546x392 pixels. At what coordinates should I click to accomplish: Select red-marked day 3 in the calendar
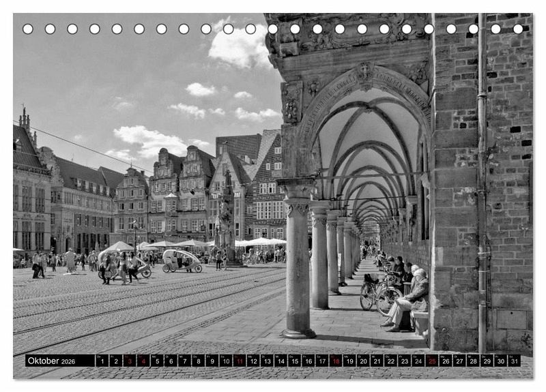pyautogui.click(x=129, y=361)
